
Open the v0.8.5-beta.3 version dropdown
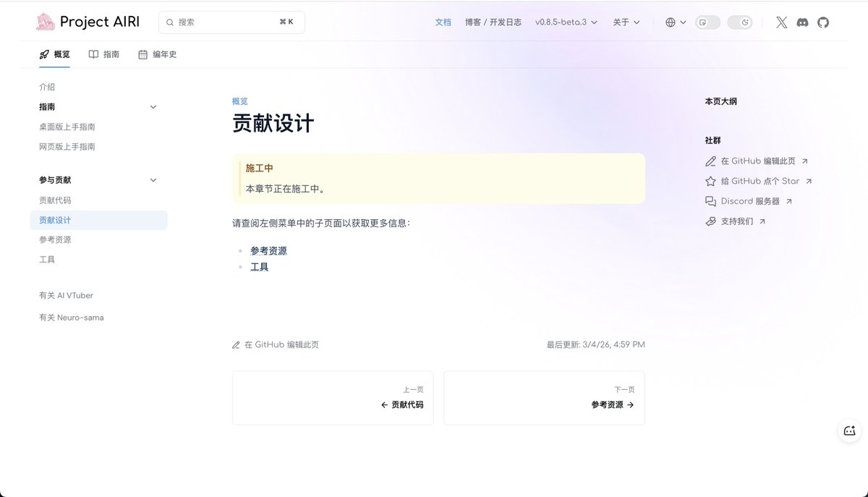pyautogui.click(x=566, y=22)
